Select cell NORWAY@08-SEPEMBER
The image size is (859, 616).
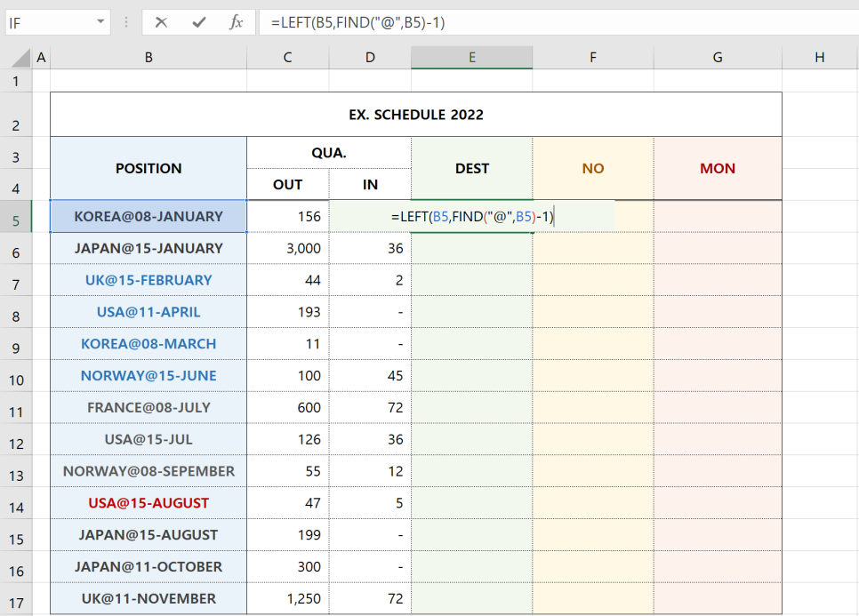pos(149,471)
